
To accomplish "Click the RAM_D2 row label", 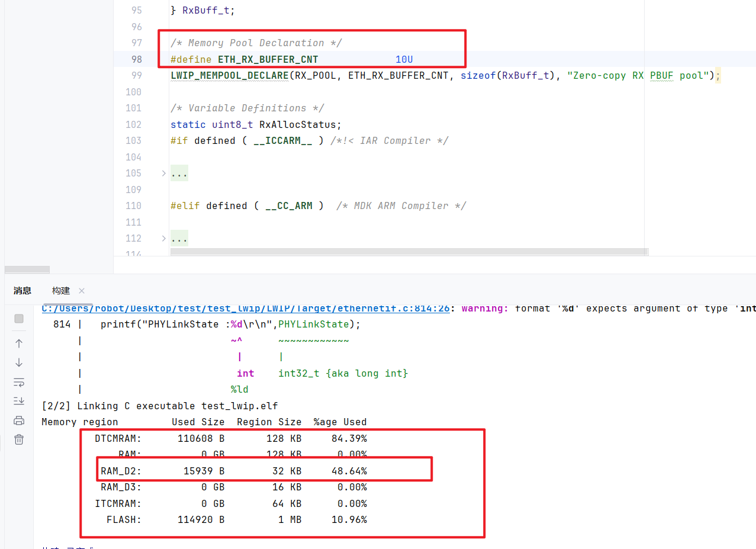I will (x=121, y=471).
